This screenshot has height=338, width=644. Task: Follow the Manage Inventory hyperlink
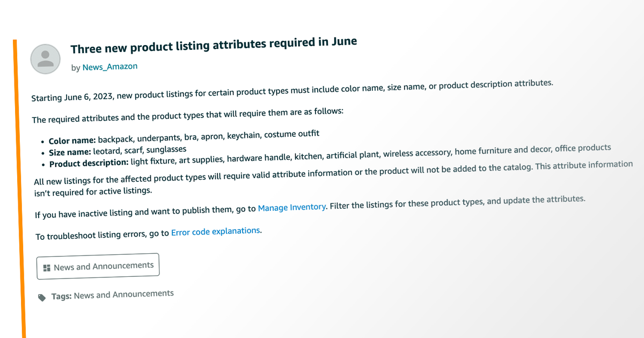291,207
